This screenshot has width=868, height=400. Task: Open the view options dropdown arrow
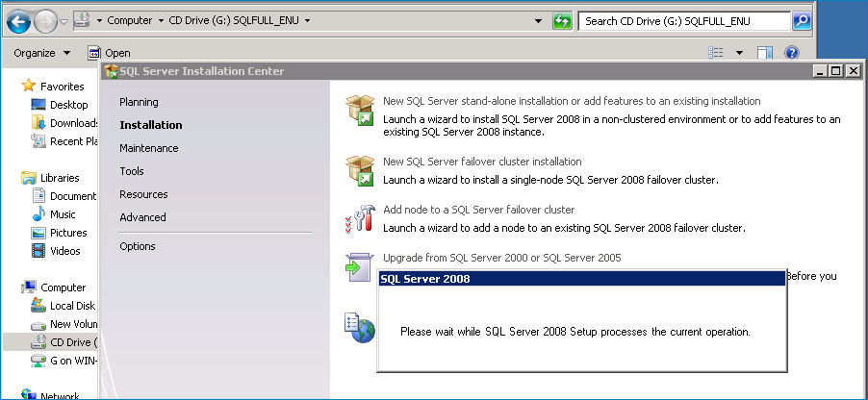pos(740,53)
